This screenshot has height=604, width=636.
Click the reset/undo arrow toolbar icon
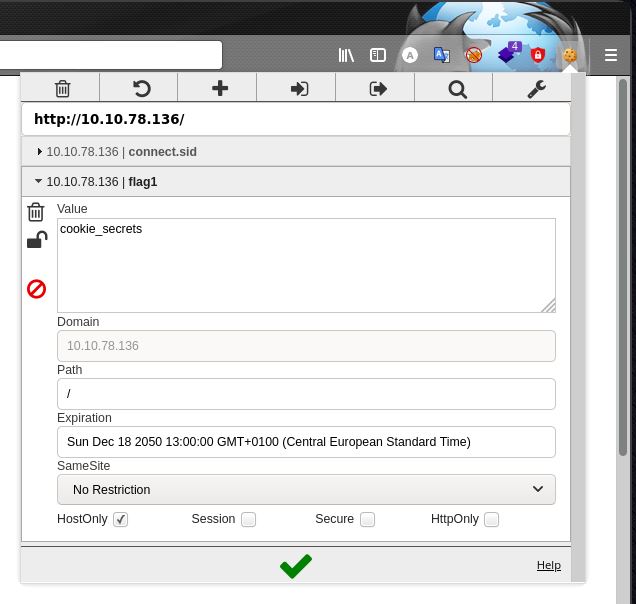[x=142, y=88]
